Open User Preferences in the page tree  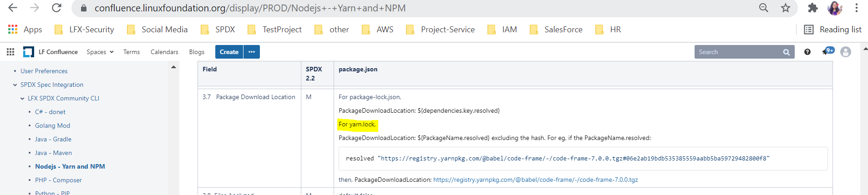click(44, 71)
